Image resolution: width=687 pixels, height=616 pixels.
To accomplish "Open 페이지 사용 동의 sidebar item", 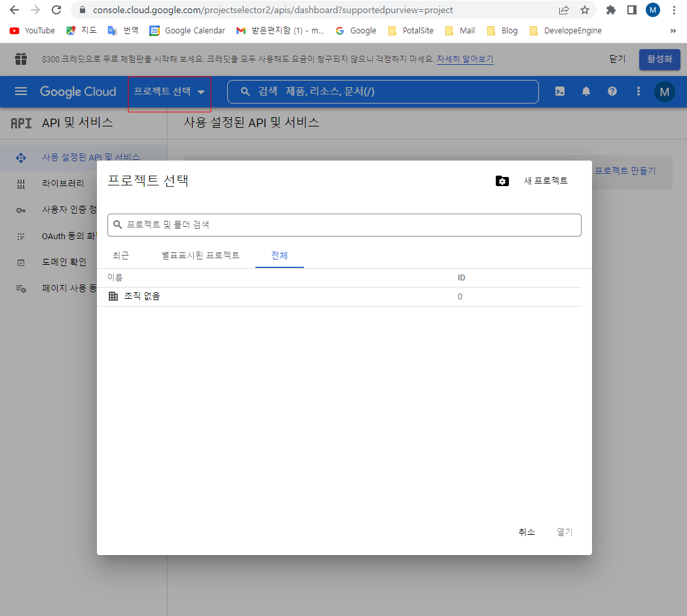I will click(x=69, y=288).
